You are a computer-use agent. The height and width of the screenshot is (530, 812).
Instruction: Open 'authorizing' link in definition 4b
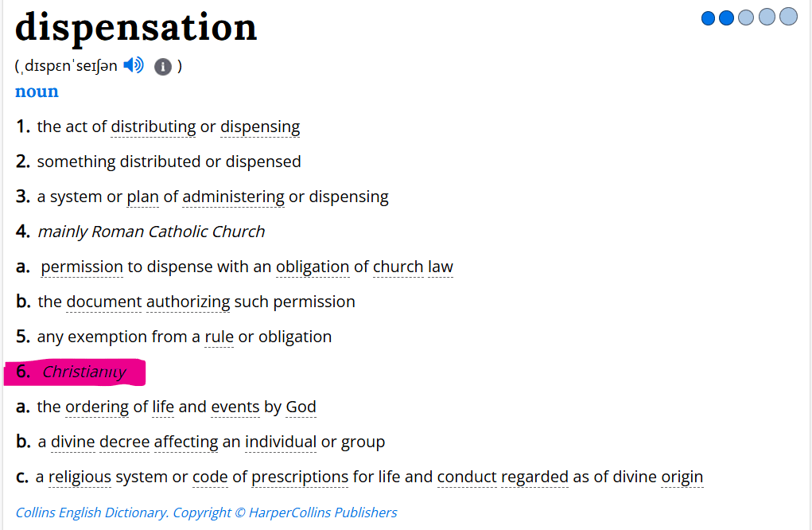(x=188, y=302)
